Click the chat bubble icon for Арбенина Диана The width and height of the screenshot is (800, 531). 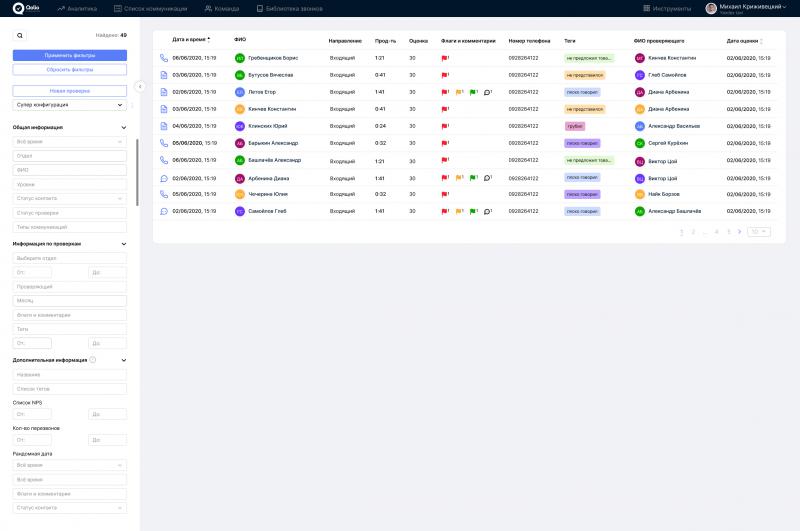[164, 178]
